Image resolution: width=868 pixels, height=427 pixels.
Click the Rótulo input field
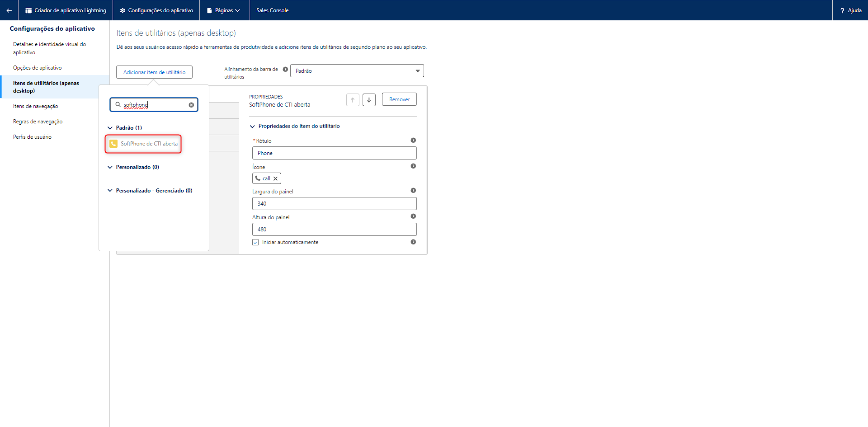click(334, 153)
